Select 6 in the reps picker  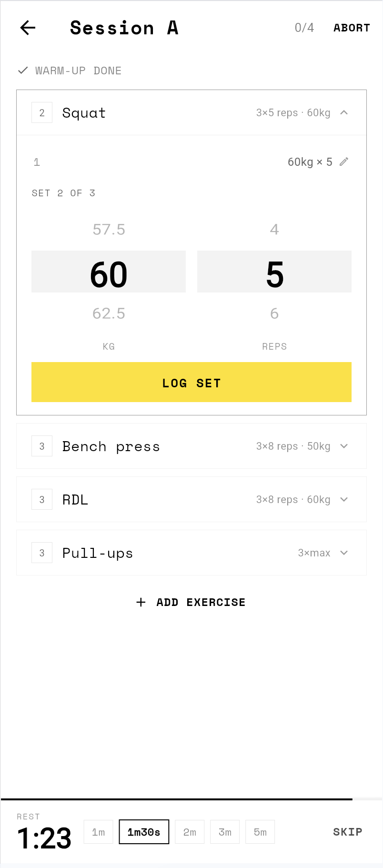coord(274,313)
